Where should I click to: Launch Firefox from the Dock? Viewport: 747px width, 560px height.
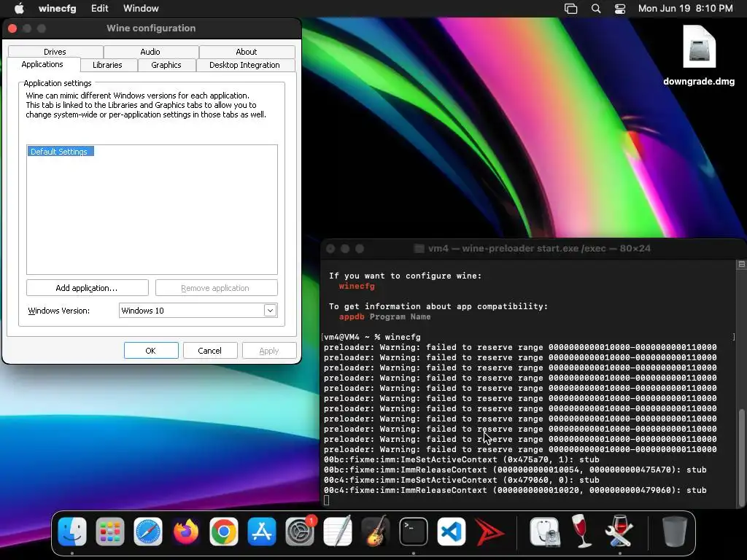pyautogui.click(x=186, y=532)
